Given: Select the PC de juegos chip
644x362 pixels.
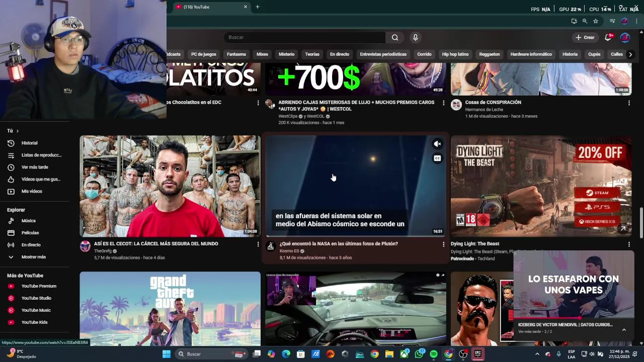Looking at the screenshot, I should [x=204, y=54].
